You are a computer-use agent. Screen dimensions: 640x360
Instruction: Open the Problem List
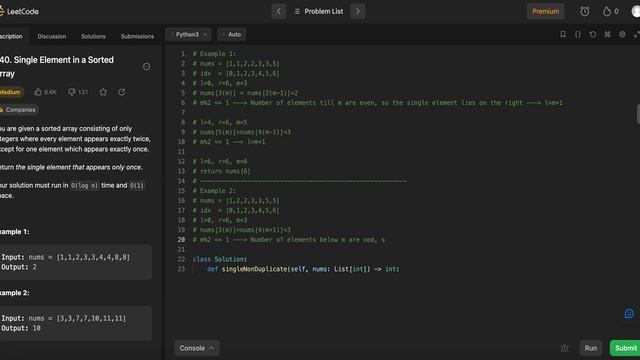[319, 11]
